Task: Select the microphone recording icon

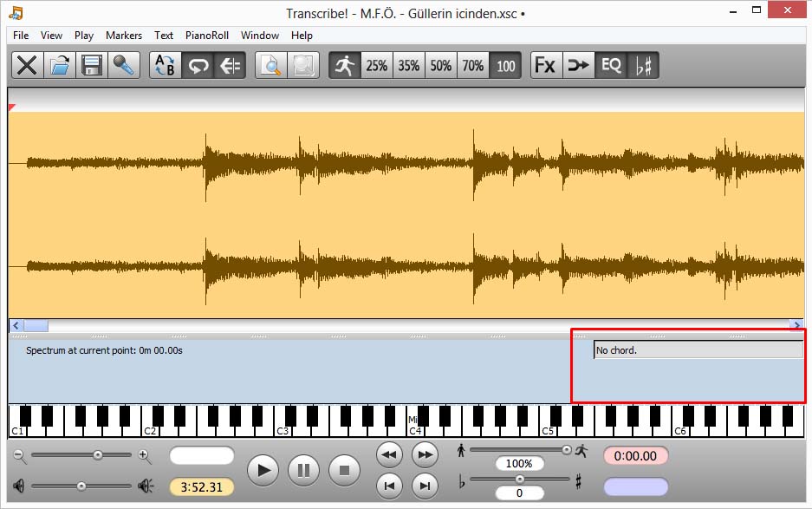Action: pos(124,65)
